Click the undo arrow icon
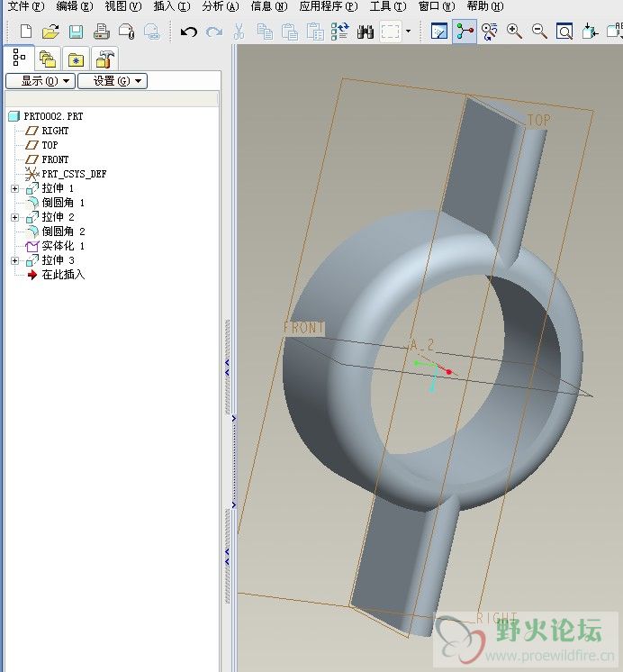The image size is (623, 672). [x=188, y=32]
